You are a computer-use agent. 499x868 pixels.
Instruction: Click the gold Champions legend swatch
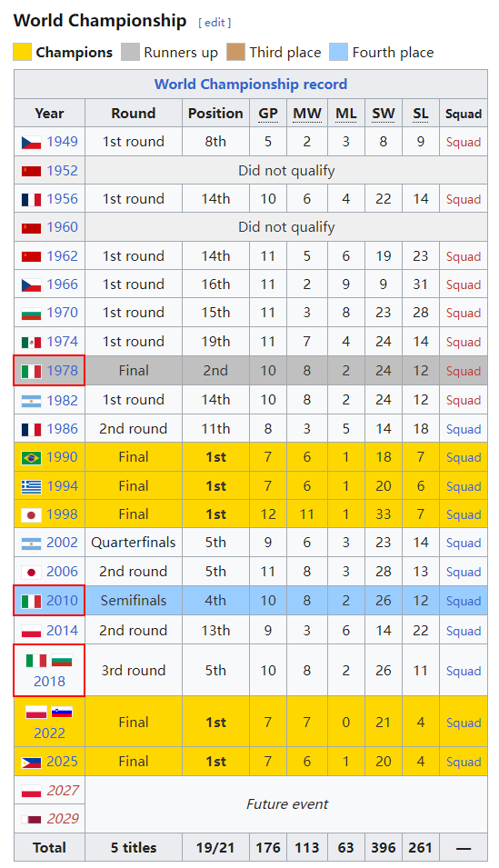click(22, 52)
